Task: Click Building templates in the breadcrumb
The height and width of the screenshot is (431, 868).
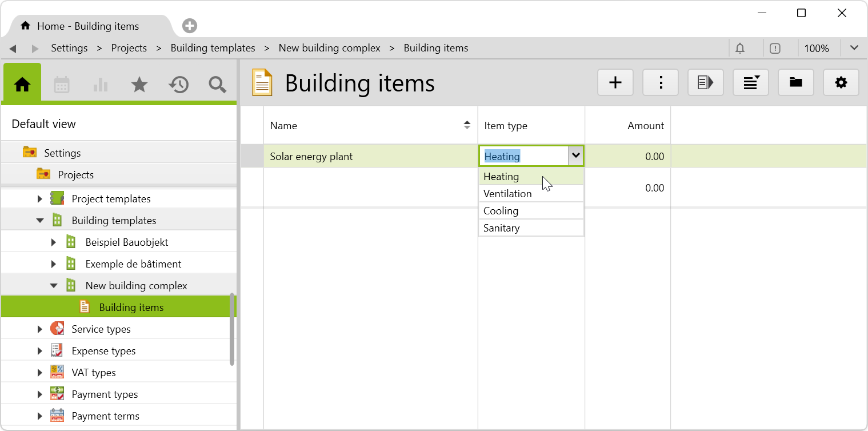Action: [x=213, y=49]
